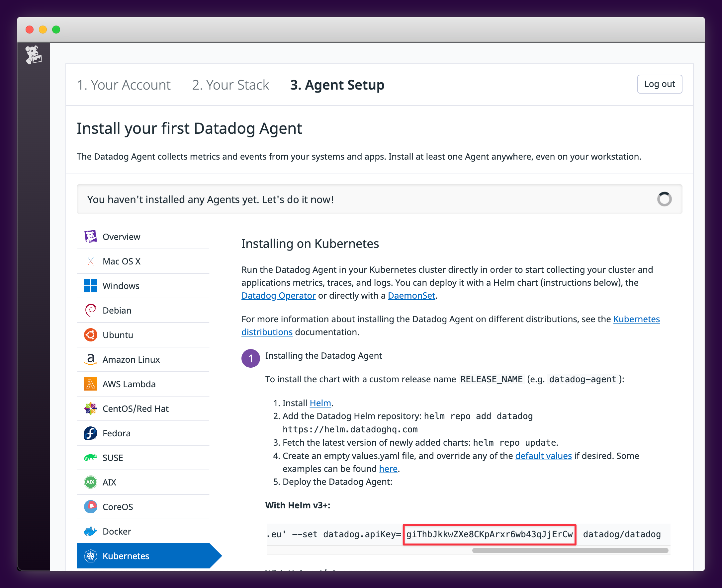Switch to 2. Your Stack step
Screen dimensions: 722x588
pyautogui.click(x=230, y=85)
